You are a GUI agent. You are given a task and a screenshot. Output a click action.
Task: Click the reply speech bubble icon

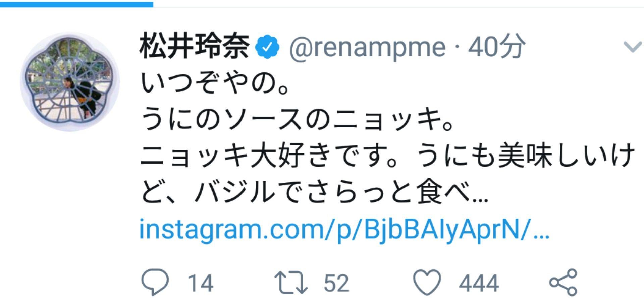(155, 282)
